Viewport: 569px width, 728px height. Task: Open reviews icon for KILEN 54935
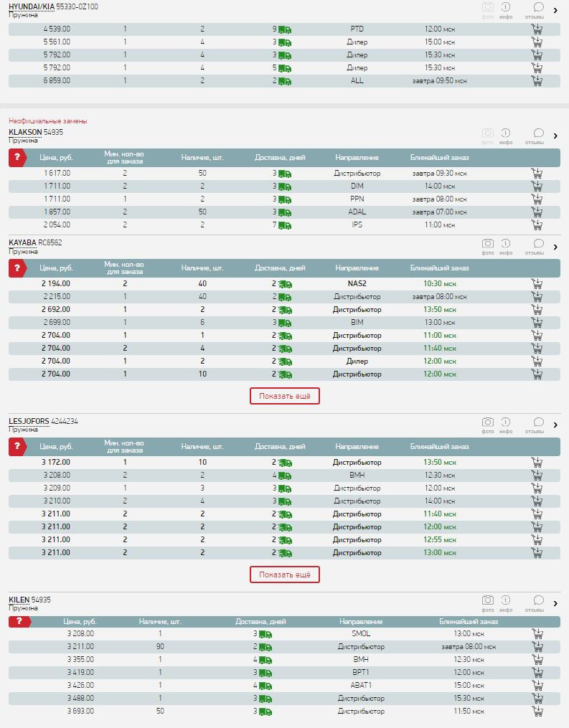[x=535, y=603]
